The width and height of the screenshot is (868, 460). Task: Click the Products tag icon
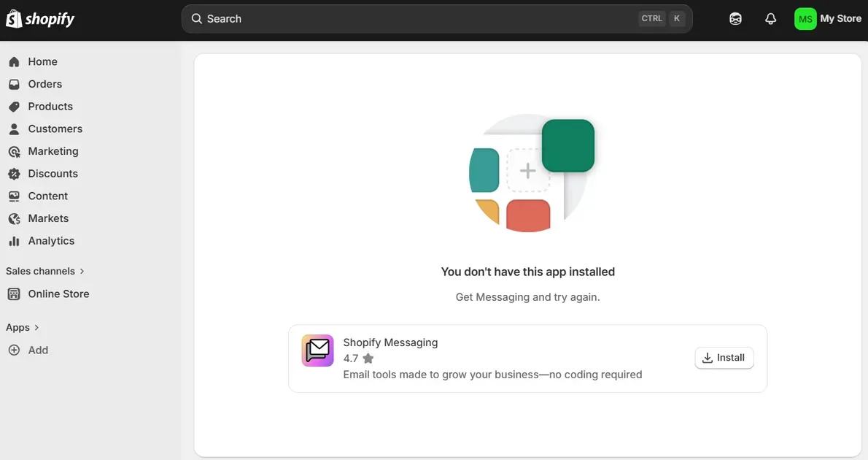point(15,107)
